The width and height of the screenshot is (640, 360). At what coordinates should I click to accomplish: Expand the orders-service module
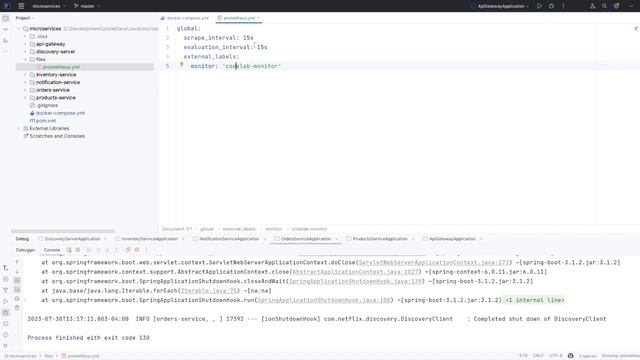25,90
